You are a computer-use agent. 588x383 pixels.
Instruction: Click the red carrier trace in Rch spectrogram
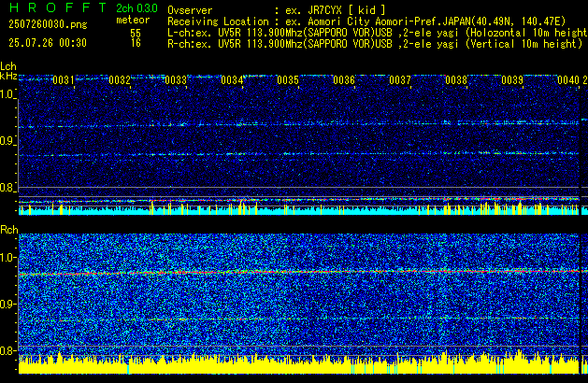pyautogui.click(x=299, y=272)
